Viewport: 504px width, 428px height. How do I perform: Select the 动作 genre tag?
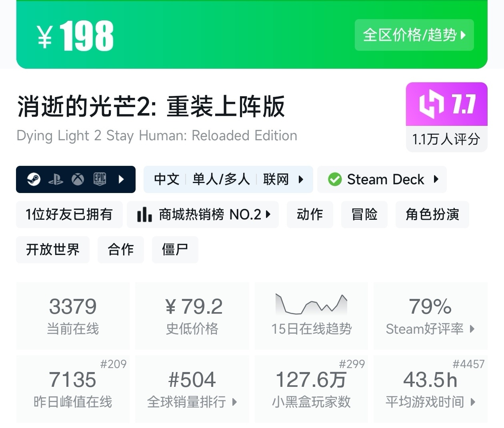pyautogui.click(x=310, y=215)
